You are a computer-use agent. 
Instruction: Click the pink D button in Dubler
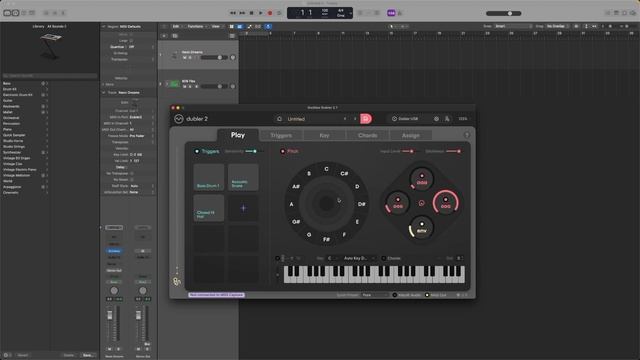pos(366,119)
